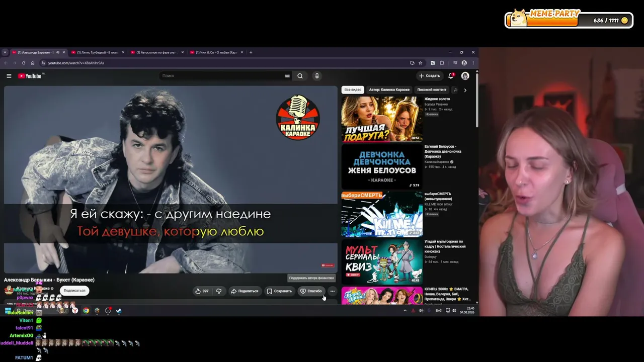Screen dimensions: 644x362
Task: Subscribe with the Подписаться button
Action: point(74,291)
